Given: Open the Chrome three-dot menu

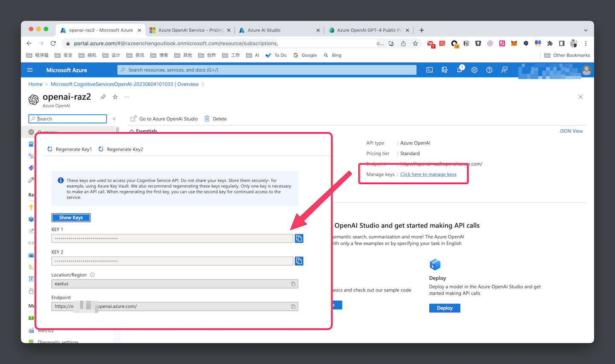Looking at the screenshot, I should (586, 43).
